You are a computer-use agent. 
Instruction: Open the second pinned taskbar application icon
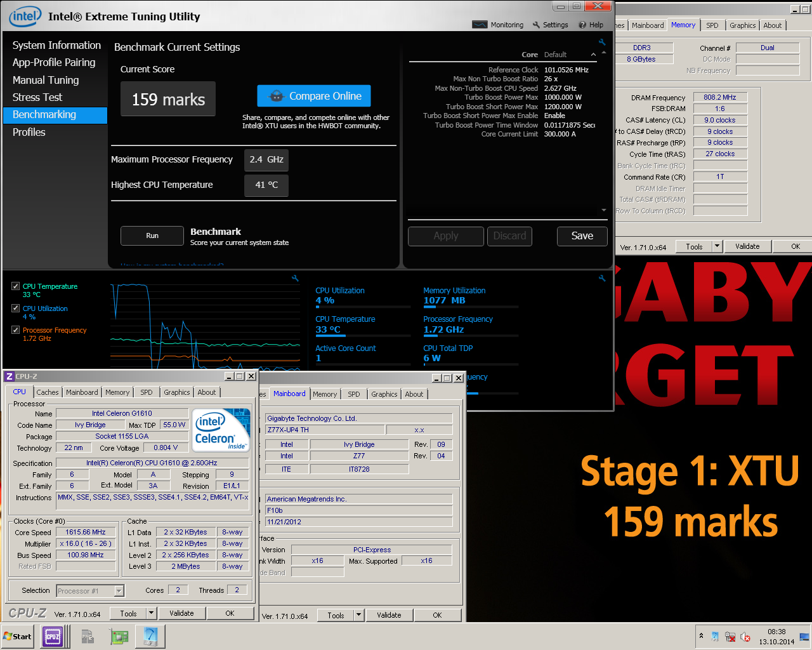click(x=88, y=636)
